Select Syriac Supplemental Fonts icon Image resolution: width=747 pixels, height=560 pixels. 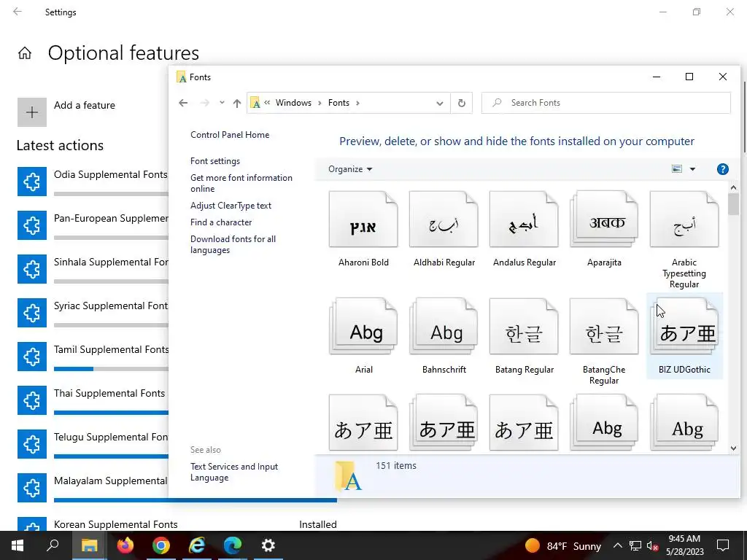pos(32,313)
